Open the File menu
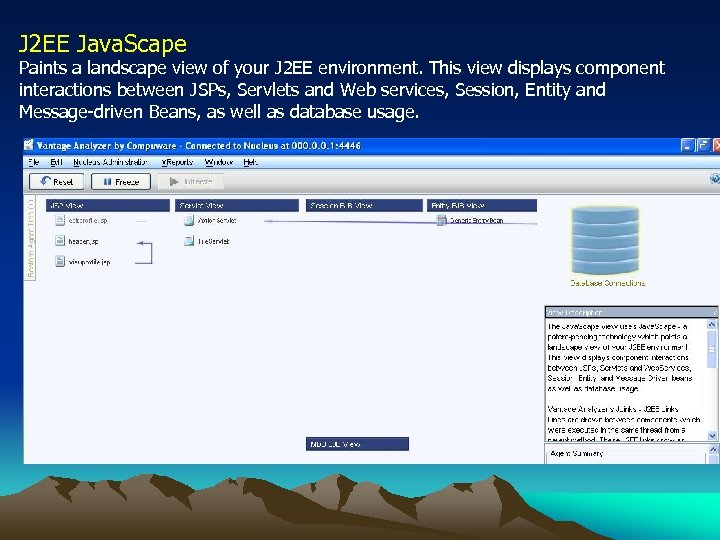The width and height of the screenshot is (720, 540). coord(34,162)
